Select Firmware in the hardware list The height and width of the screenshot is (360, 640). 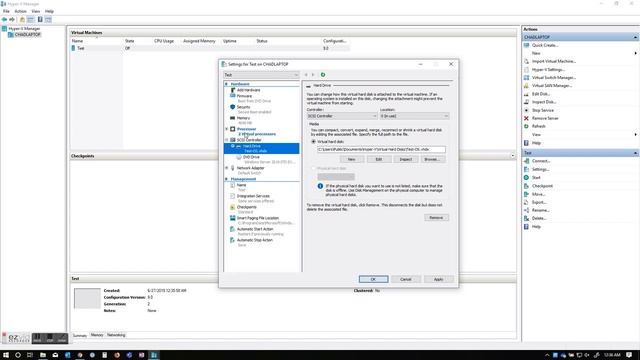click(x=244, y=96)
